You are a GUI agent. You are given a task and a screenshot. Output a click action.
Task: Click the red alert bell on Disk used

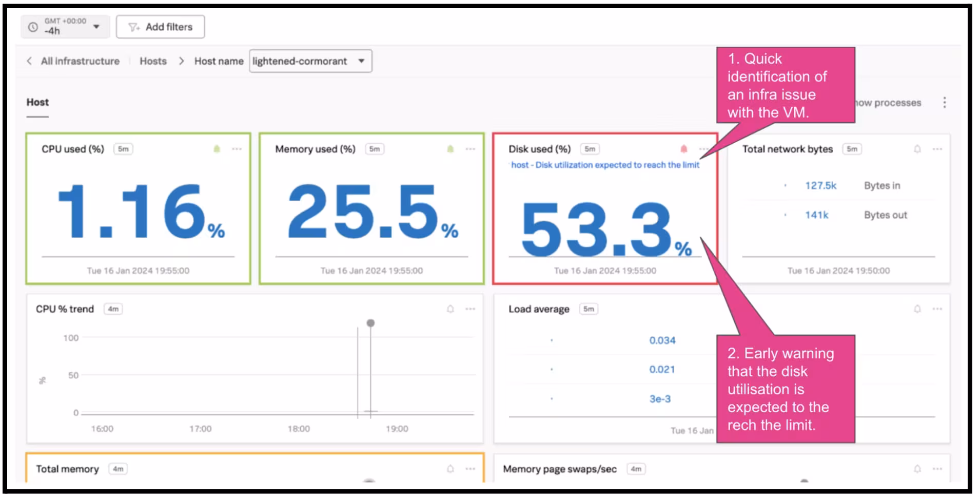click(683, 149)
